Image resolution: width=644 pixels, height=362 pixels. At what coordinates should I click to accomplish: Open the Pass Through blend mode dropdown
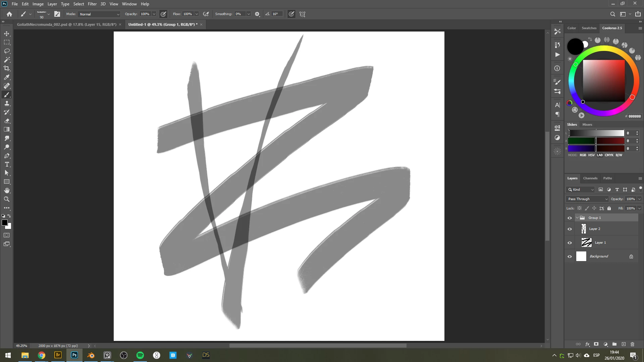click(587, 199)
